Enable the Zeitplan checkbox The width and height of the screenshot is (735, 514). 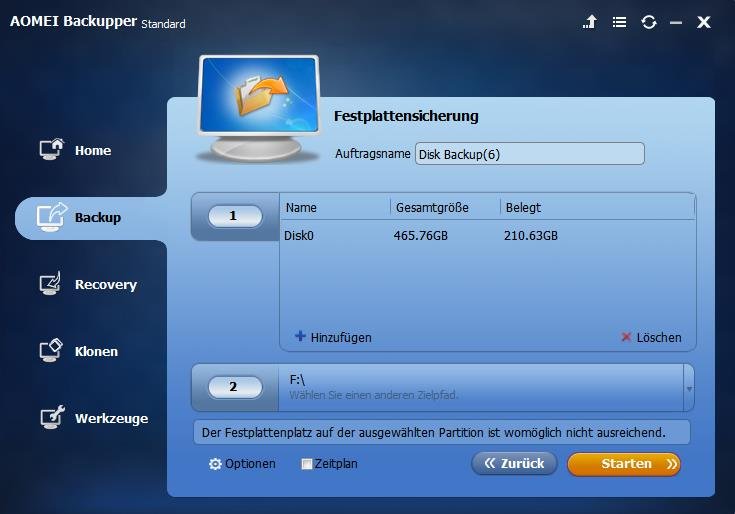click(307, 464)
